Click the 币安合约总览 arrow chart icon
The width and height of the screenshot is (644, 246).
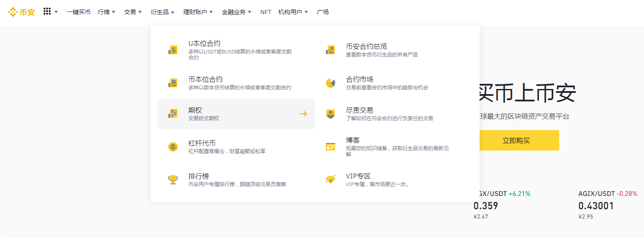pyautogui.click(x=331, y=50)
